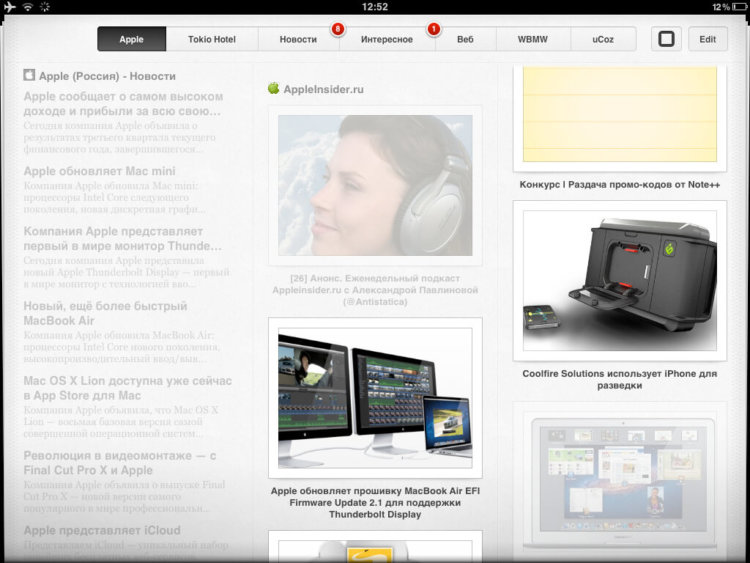Screen dimensions: 750x563
Task: Tap the battery indicator icon
Action: (739, 7)
